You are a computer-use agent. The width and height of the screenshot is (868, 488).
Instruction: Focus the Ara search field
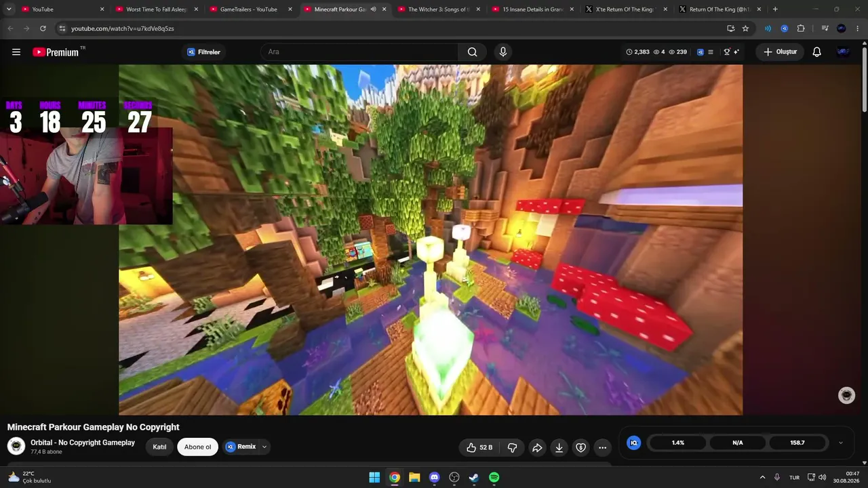(359, 52)
